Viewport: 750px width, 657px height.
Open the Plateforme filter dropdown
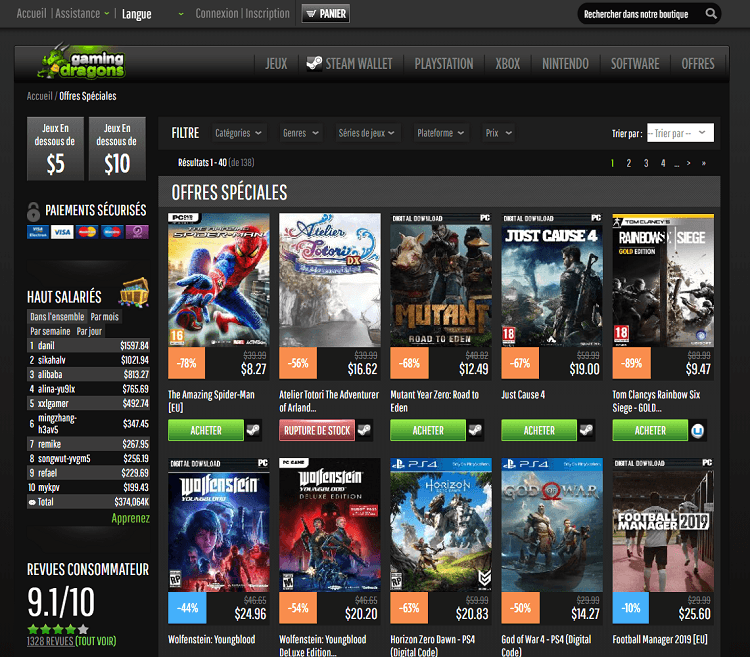point(441,133)
